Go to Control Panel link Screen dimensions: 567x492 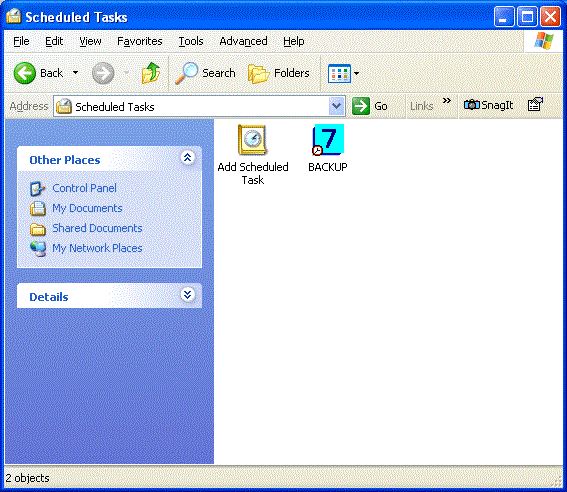(x=84, y=188)
